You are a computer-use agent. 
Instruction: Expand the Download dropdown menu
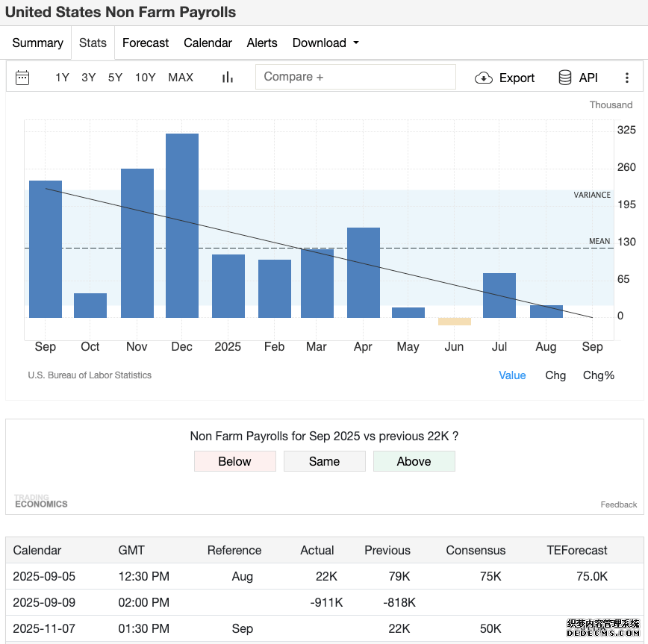[325, 43]
